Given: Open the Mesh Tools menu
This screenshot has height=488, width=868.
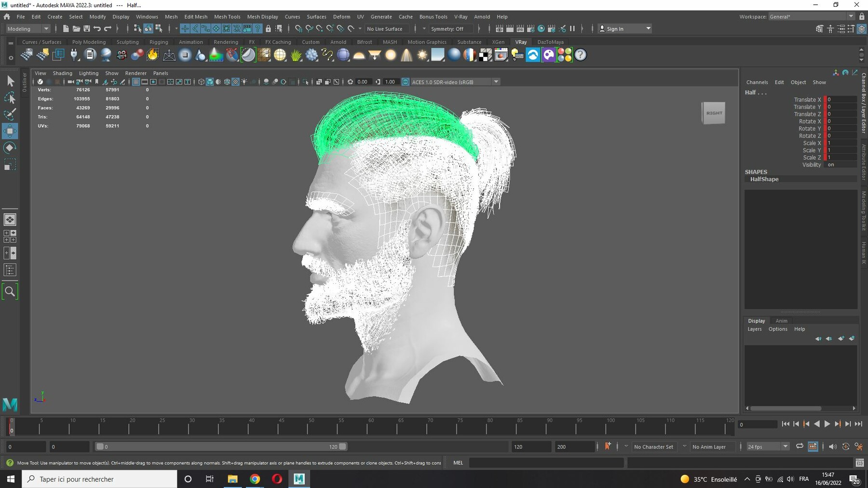Looking at the screenshot, I should [x=227, y=16].
